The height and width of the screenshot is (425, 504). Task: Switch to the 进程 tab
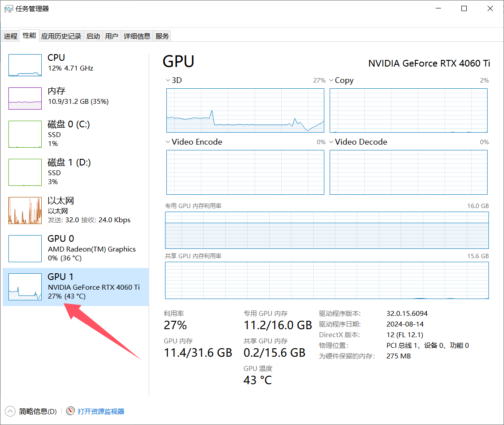coord(11,36)
